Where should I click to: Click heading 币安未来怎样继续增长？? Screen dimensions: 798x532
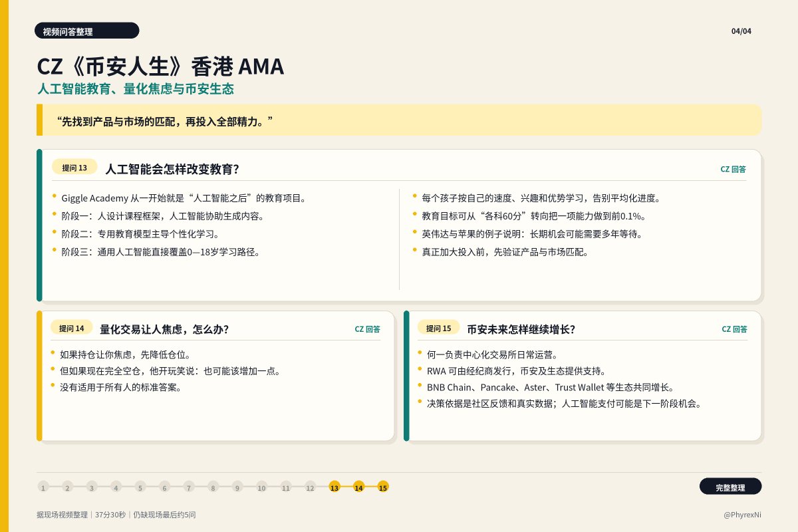coord(521,329)
